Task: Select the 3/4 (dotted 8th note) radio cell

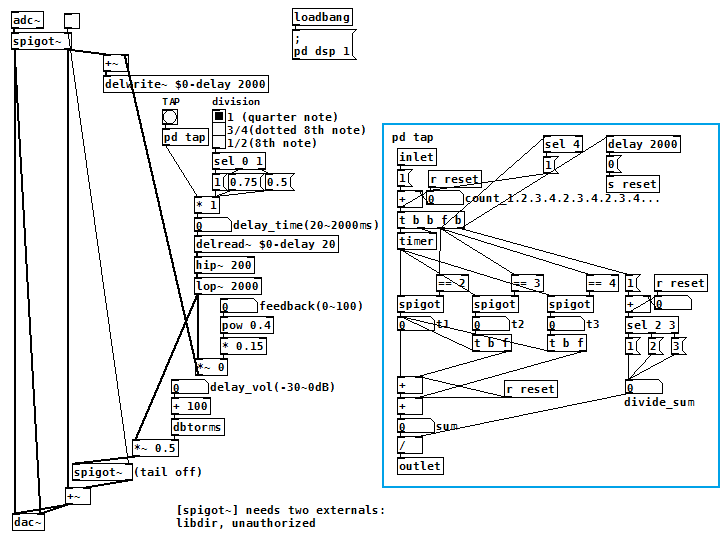Action: click(x=219, y=129)
